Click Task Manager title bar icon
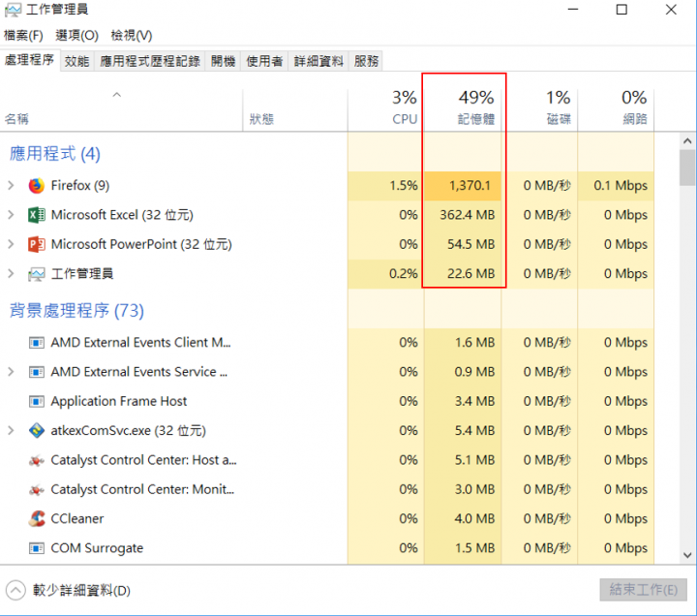 tap(13, 10)
